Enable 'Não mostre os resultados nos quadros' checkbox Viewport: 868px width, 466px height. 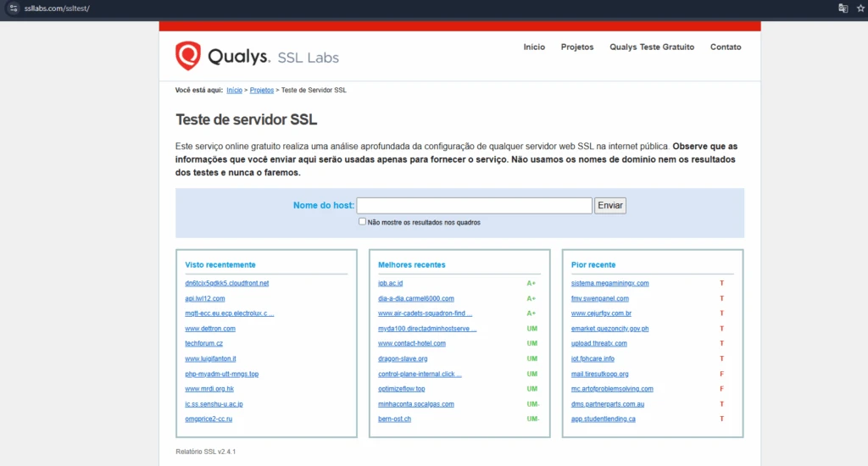(363, 222)
